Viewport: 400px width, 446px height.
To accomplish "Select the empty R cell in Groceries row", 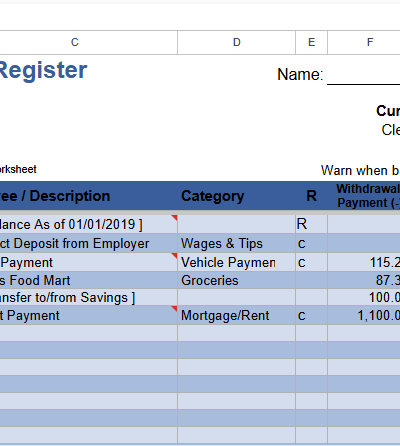I will tap(311, 280).
